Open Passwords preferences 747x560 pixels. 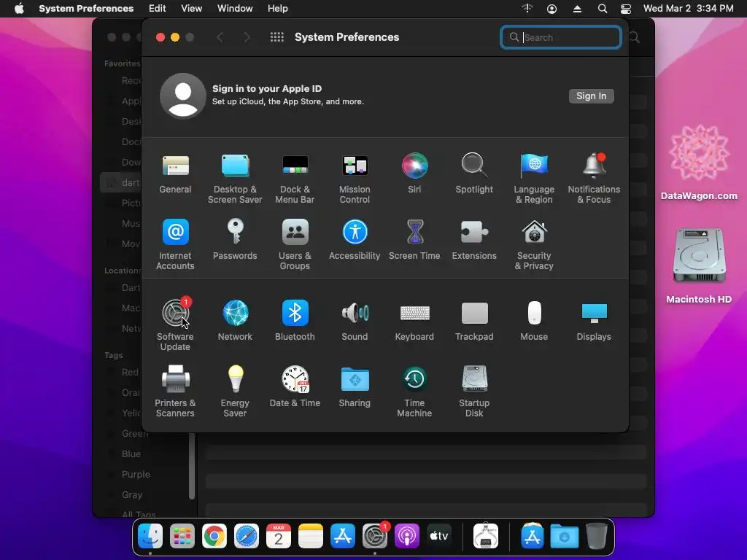point(235,239)
